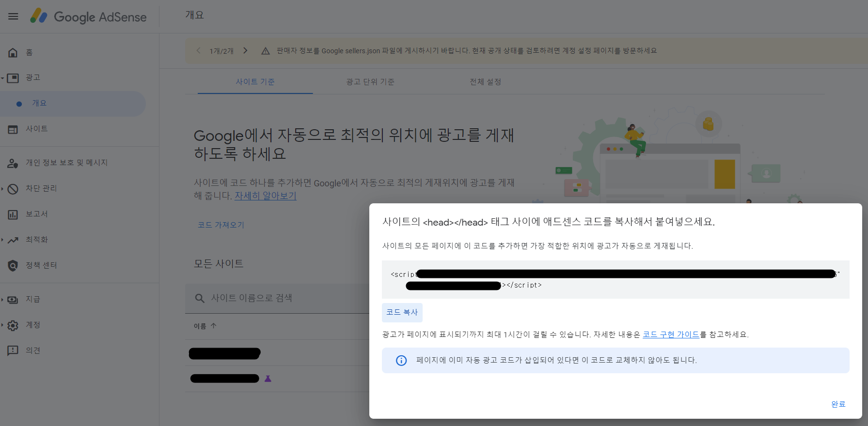
Task: Click the 개인 정보 보호 및 메시지 icon
Action: (13, 163)
